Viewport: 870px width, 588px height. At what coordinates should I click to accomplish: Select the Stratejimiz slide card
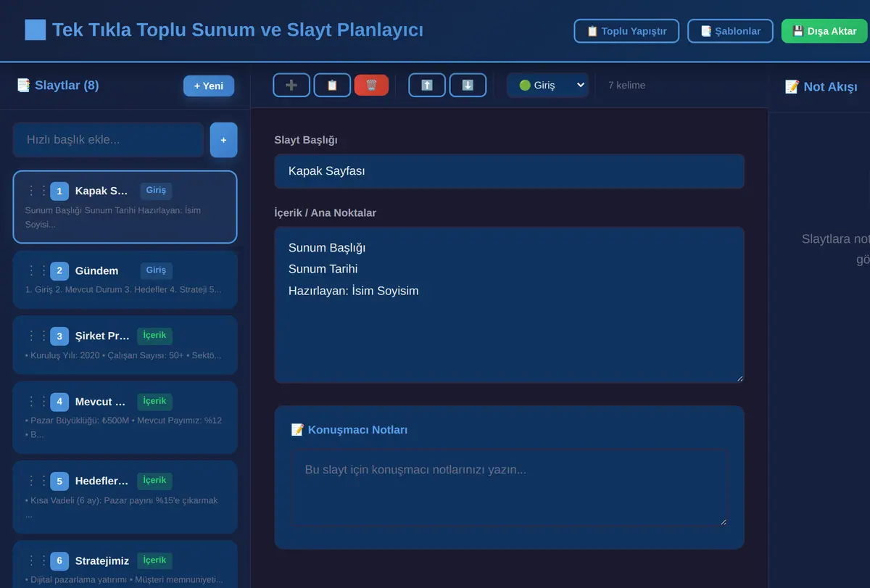click(x=125, y=566)
